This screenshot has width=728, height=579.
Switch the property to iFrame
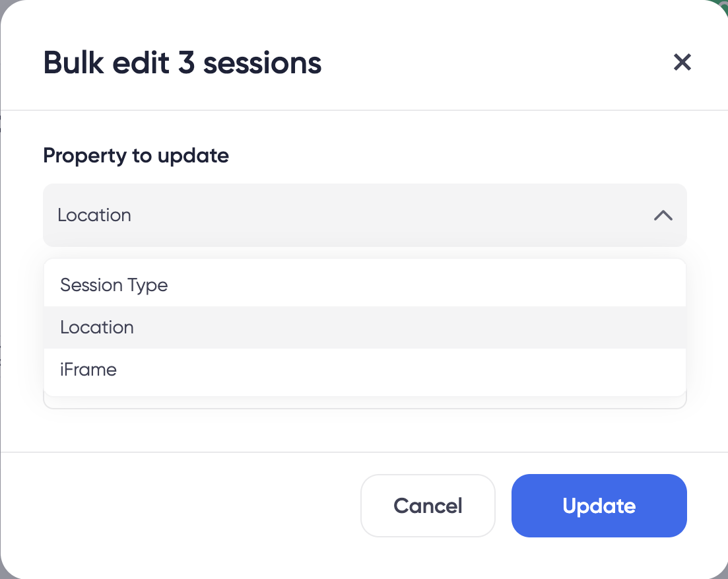coord(365,370)
